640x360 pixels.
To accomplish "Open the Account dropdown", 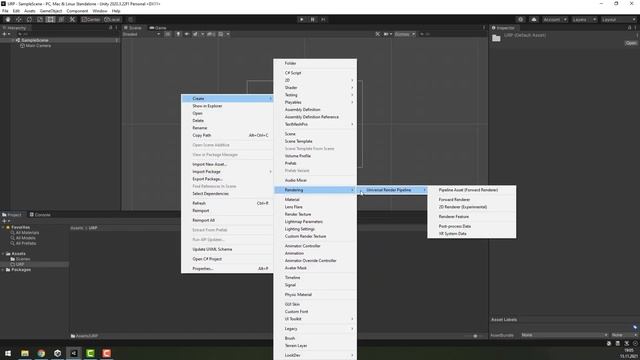I will click(x=555, y=20).
